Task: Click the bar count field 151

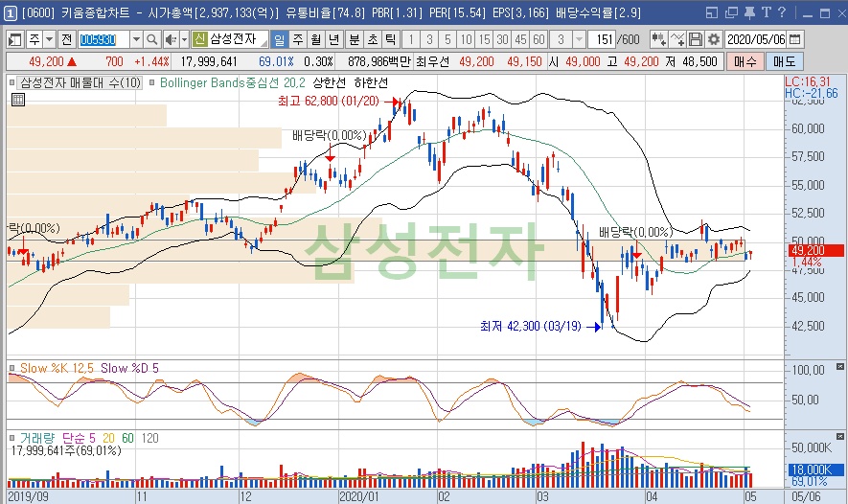Action: pos(604,39)
